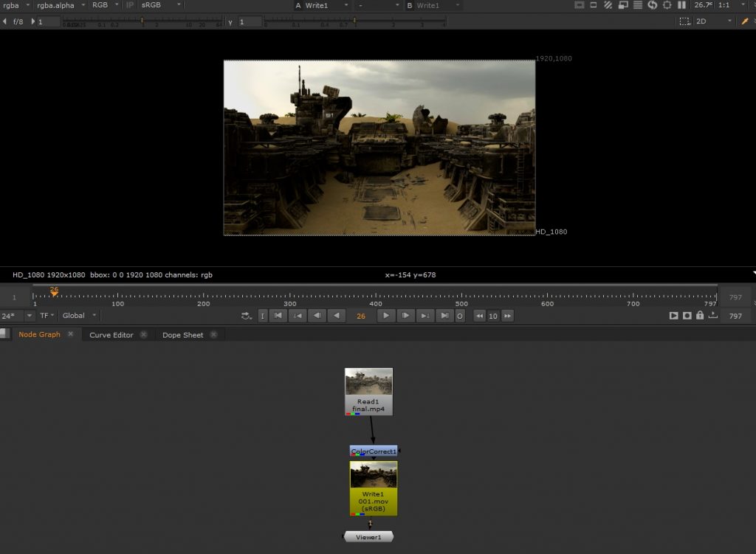The height and width of the screenshot is (554, 756).
Task: Select the Read1 final.mp4 node
Action: (369, 392)
